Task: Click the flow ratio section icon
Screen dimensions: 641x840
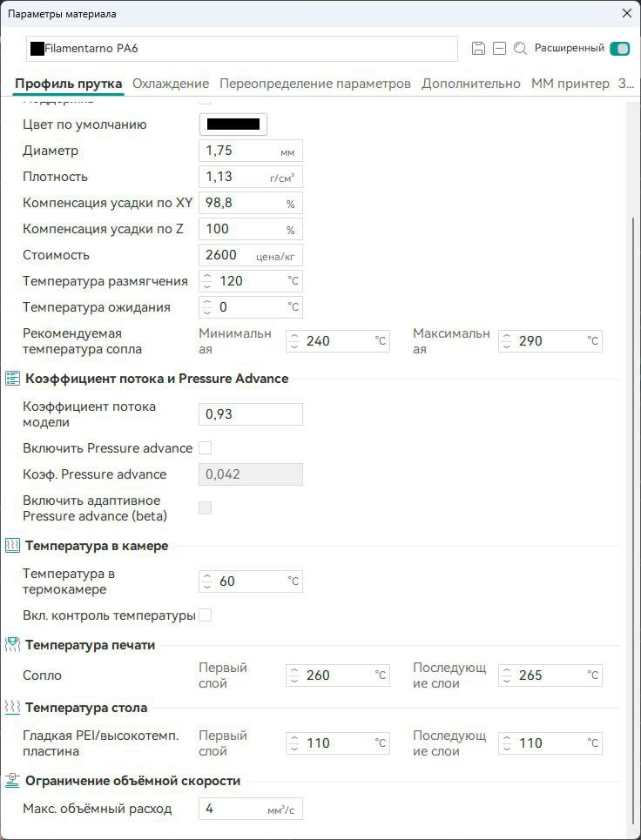Action: (13, 379)
